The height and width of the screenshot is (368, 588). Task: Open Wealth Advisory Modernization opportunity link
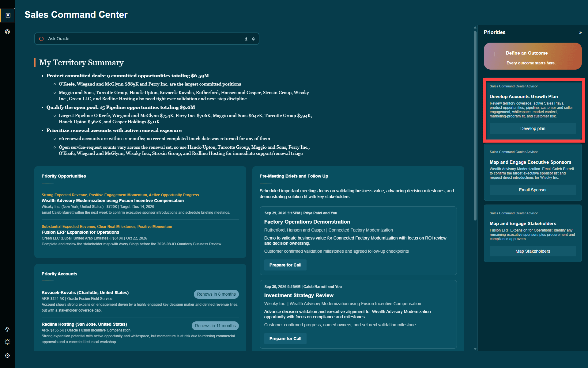(113, 201)
